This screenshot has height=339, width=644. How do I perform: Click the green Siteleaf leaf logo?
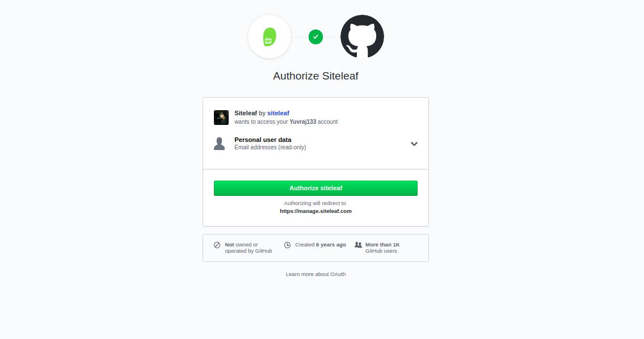point(270,36)
